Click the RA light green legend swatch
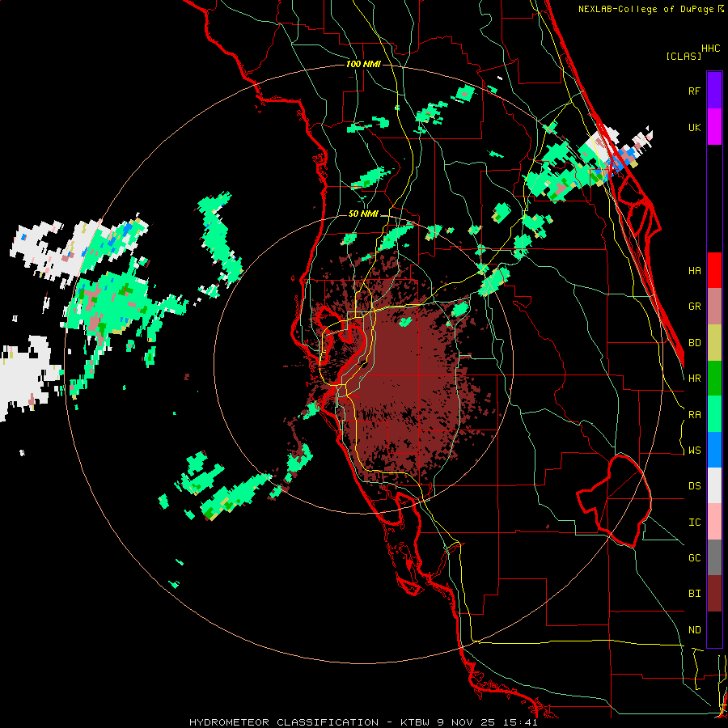 714,414
